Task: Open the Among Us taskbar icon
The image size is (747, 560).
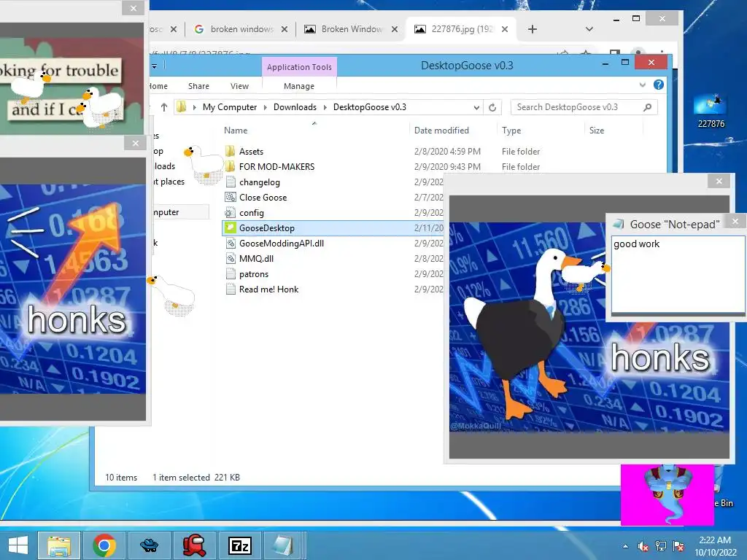Action: point(194,545)
